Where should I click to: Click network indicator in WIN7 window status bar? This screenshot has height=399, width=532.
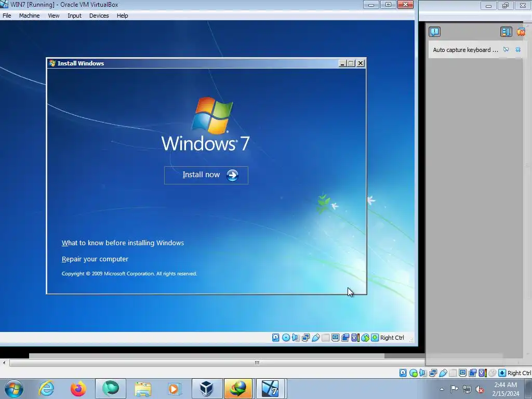(305, 338)
